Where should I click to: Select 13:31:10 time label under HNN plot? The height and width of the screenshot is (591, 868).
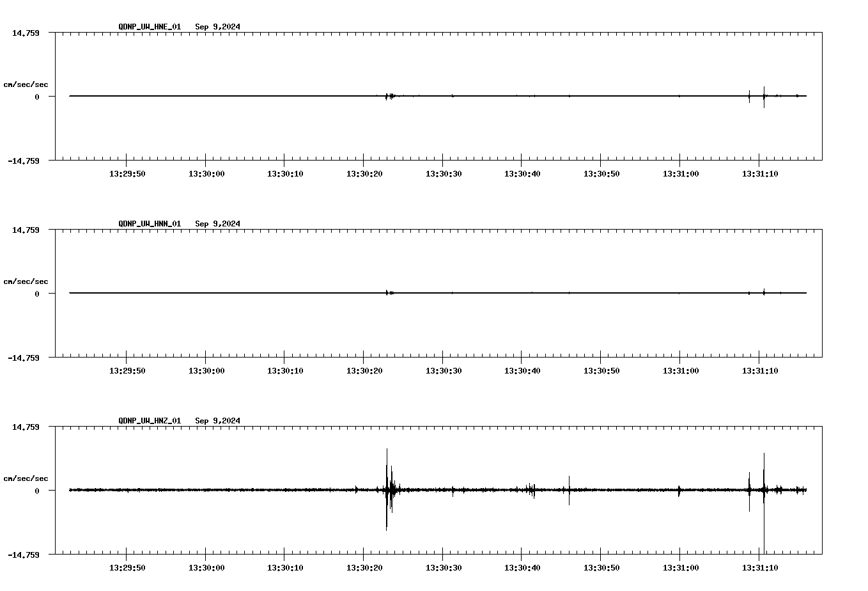759,371
